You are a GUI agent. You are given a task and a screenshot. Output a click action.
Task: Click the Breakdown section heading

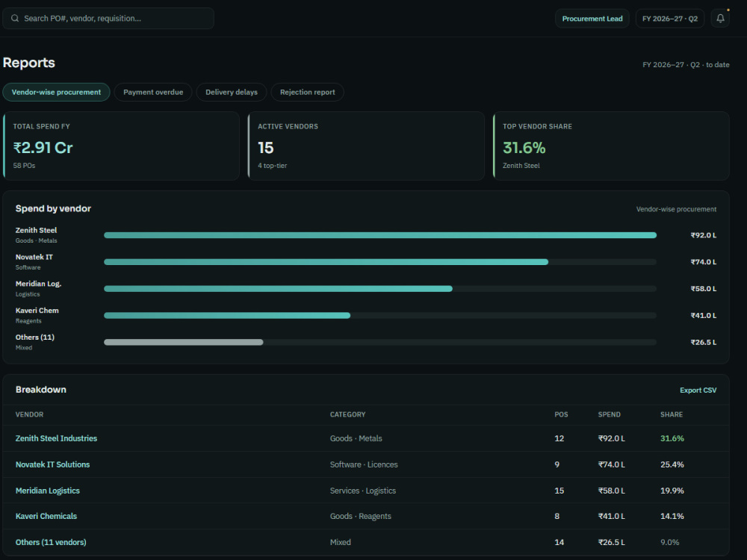pyautogui.click(x=41, y=390)
